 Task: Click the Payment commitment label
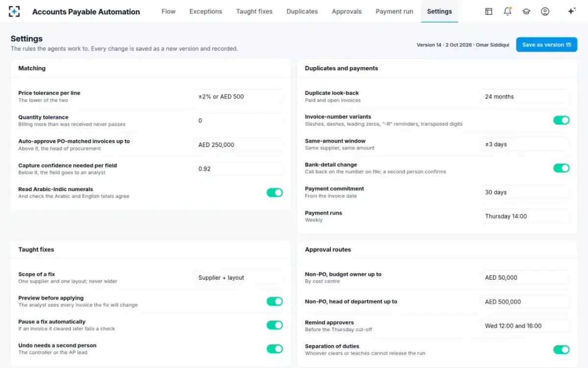[334, 188]
